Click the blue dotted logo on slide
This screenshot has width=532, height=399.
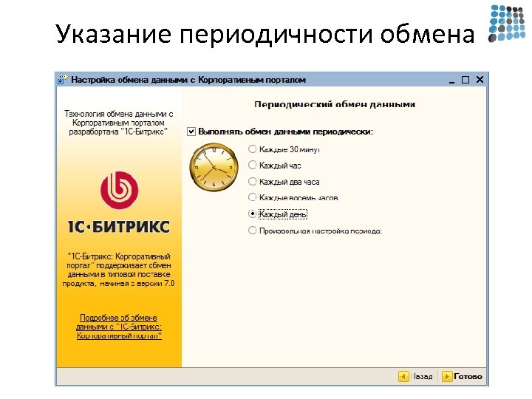pyautogui.click(x=507, y=24)
